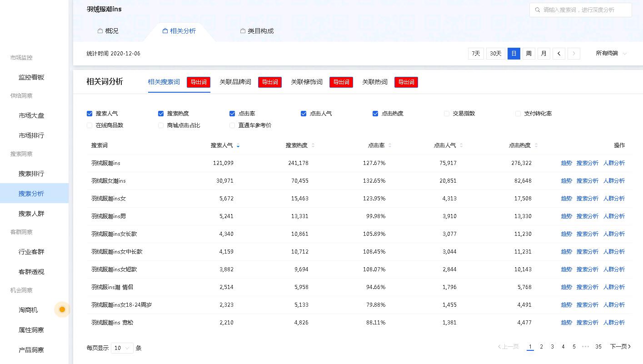This screenshot has height=364, width=643.
Task: Click 下一页 pagination link
Action: pos(620,347)
